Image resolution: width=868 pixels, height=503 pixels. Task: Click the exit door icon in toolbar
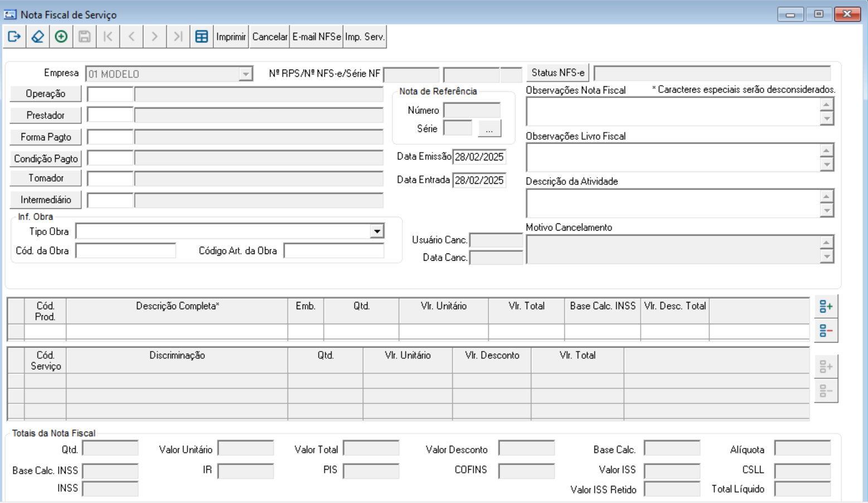coord(14,37)
